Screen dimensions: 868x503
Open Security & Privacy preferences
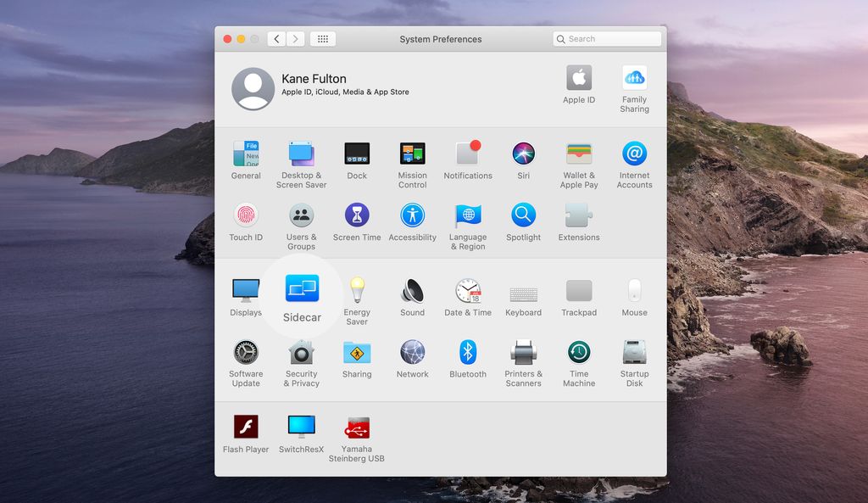302,351
